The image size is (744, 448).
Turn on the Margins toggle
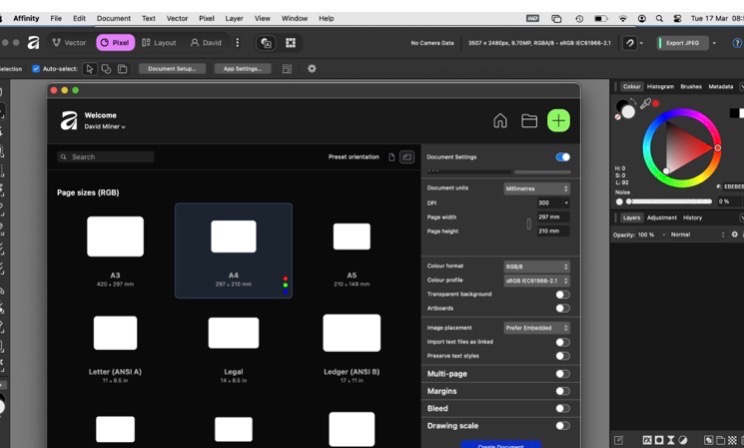coord(562,391)
